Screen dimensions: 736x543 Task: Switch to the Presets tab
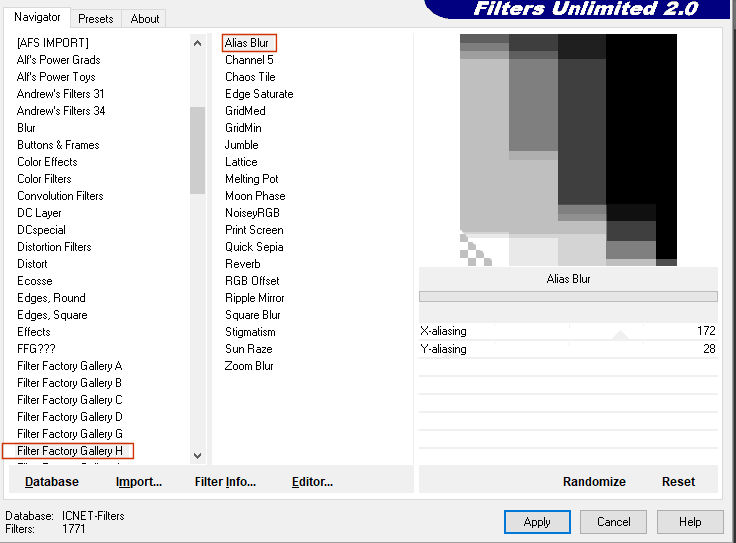[96, 18]
